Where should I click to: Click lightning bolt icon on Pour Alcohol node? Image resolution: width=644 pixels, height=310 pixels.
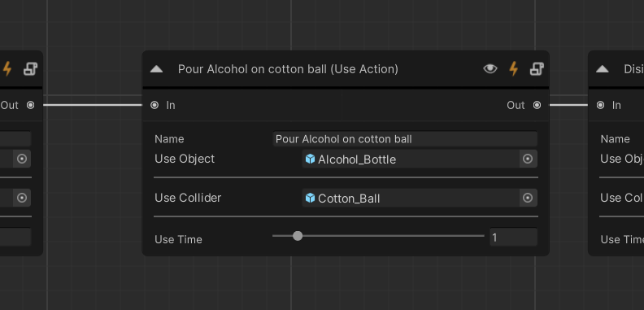tap(513, 68)
